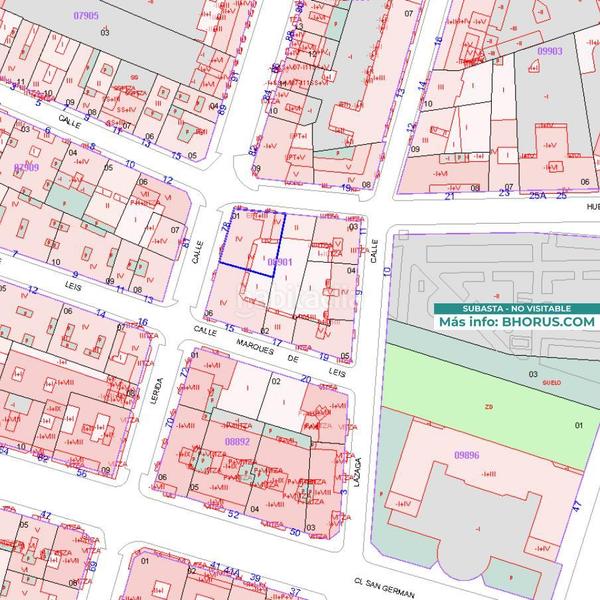Open the Más info: BHORUS.COM link
600x600 pixels.
point(516,322)
